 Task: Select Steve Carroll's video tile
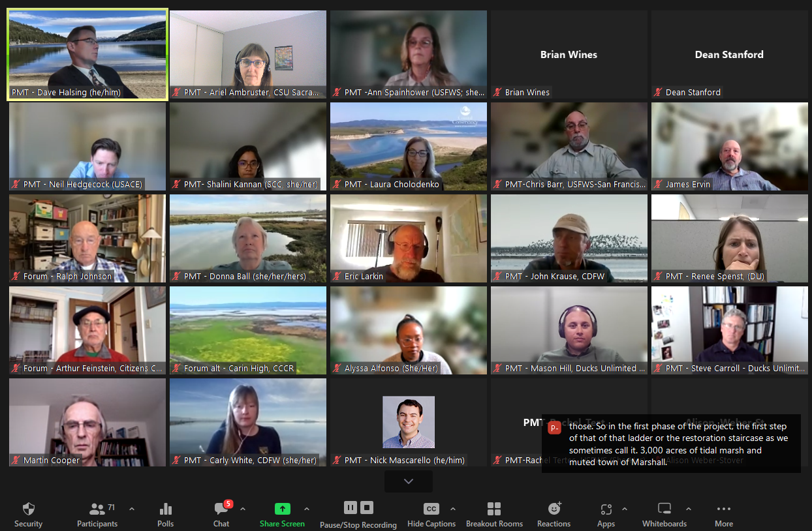pyautogui.click(x=730, y=331)
